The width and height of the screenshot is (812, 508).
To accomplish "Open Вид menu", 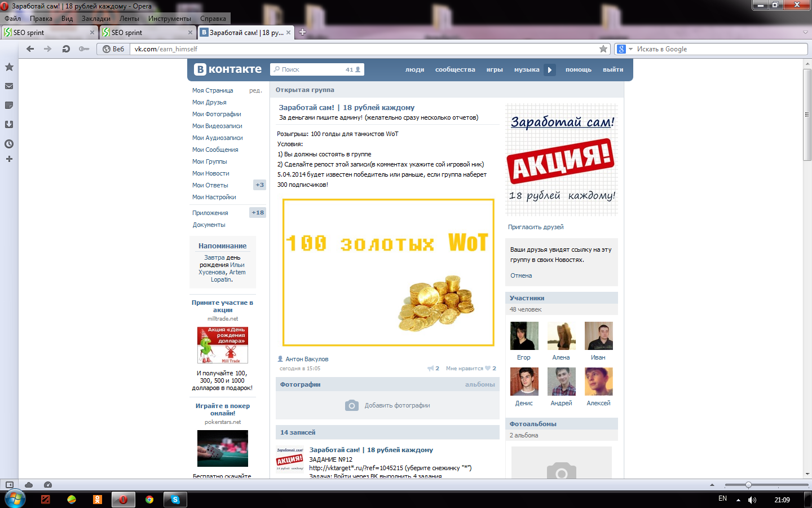I will tap(67, 19).
